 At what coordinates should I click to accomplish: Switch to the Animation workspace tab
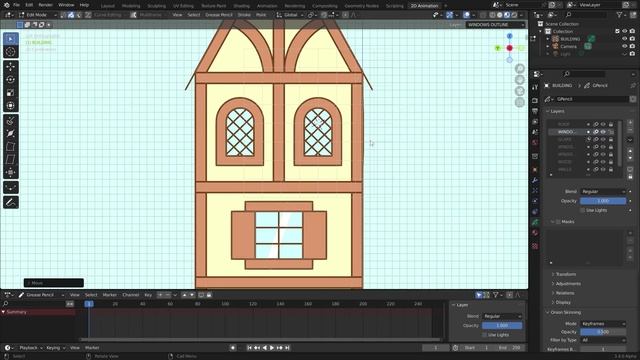[x=267, y=6]
